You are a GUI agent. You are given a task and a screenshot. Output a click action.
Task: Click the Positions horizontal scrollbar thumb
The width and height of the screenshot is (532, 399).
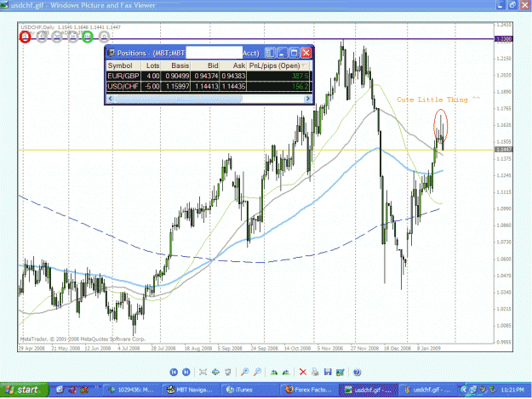(179, 99)
